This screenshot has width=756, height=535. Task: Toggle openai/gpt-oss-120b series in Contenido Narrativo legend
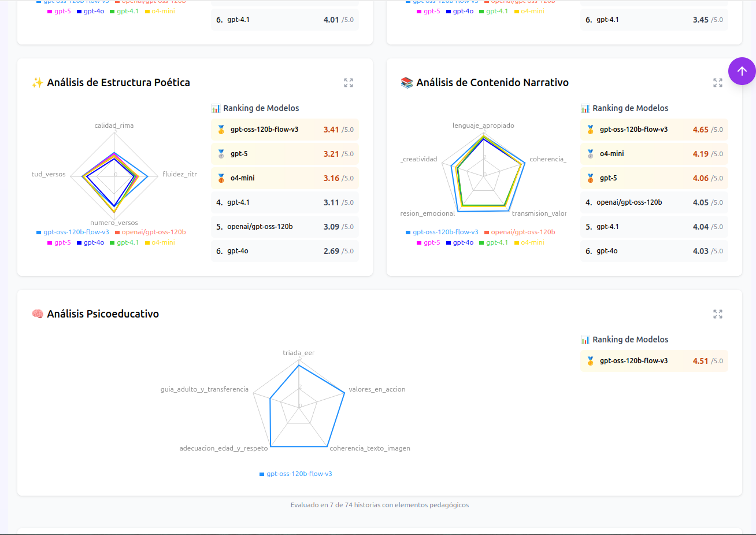520,232
